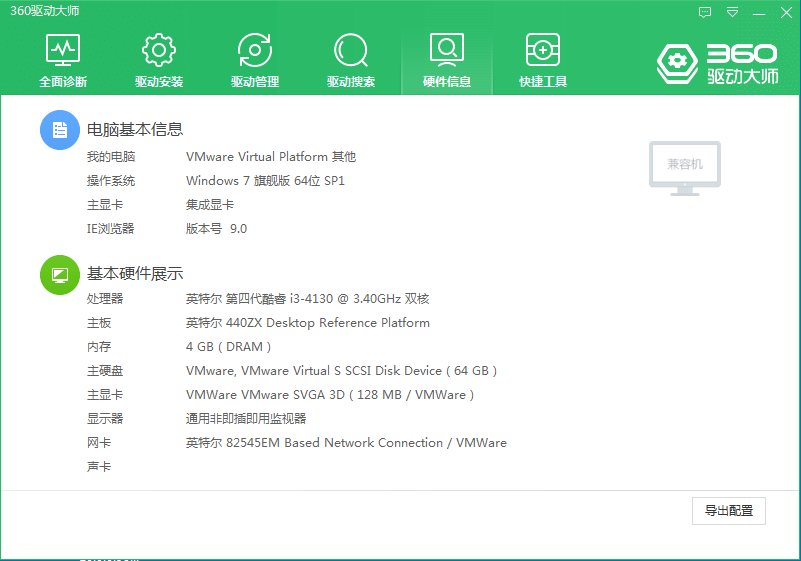Viewport: 801px width, 561px height.
Task: Click the 导出配置 export config button
Action: [728, 511]
